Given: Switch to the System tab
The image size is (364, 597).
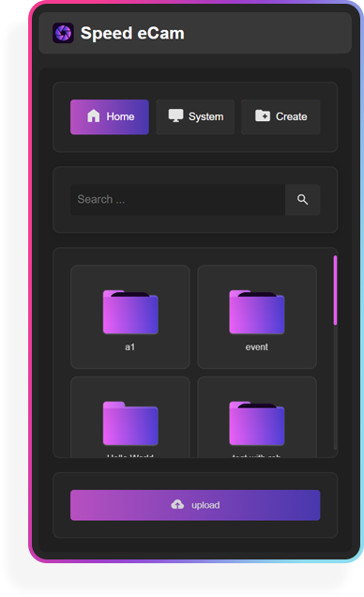Looking at the screenshot, I should (195, 117).
